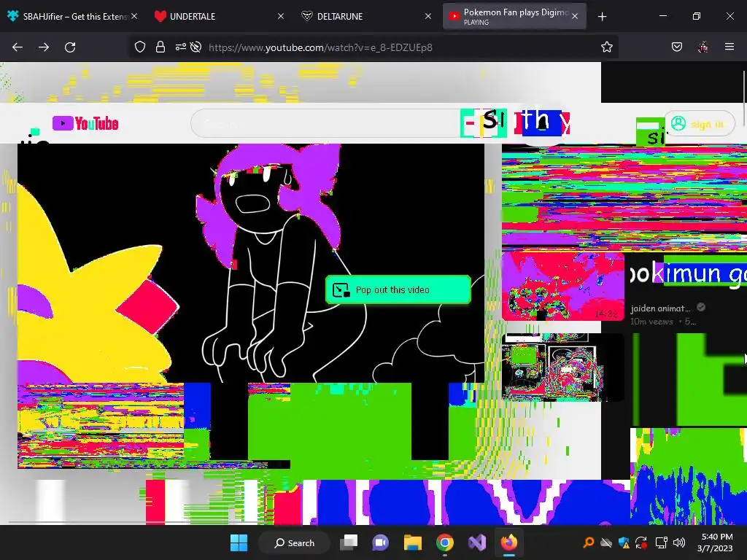
Task: Switch to the UNDERTALE tab
Action: pyautogui.click(x=217, y=16)
